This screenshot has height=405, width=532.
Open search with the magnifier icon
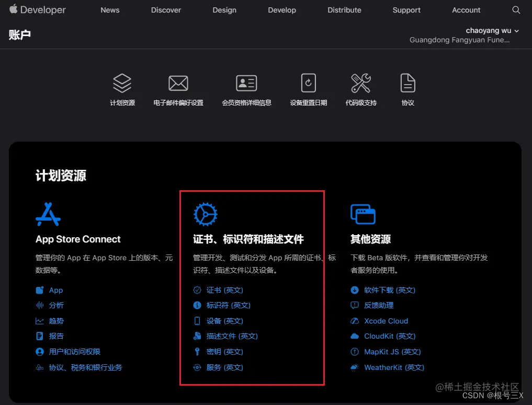516,10
